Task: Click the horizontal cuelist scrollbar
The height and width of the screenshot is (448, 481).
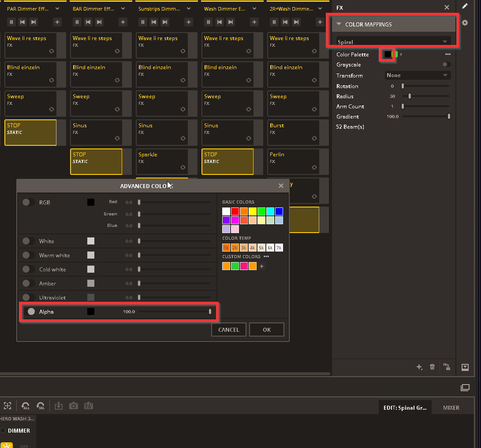Action: (165, 374)
